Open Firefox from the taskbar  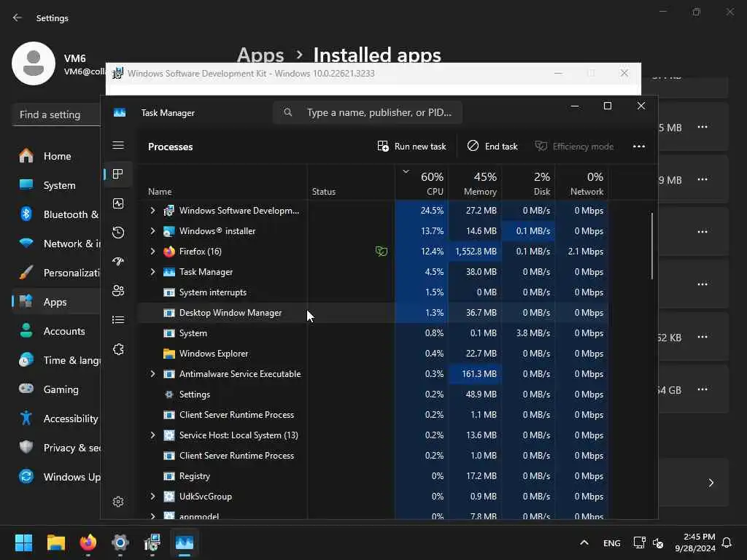[88, 542]
